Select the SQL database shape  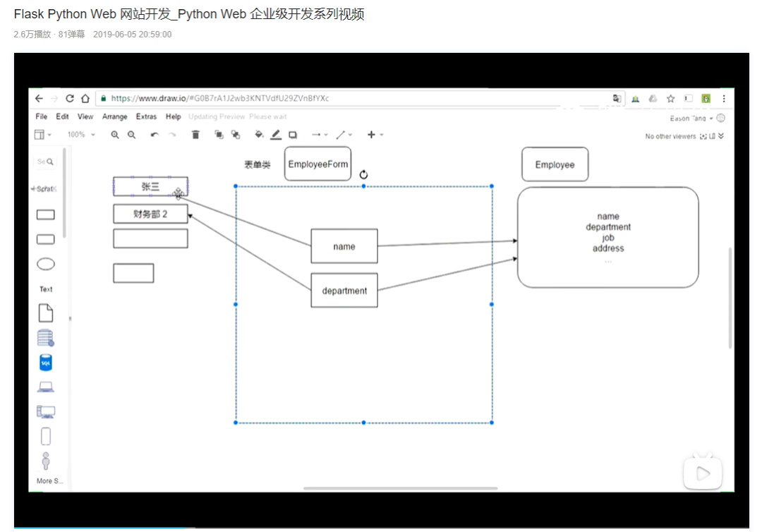click(x=46, y=363)
